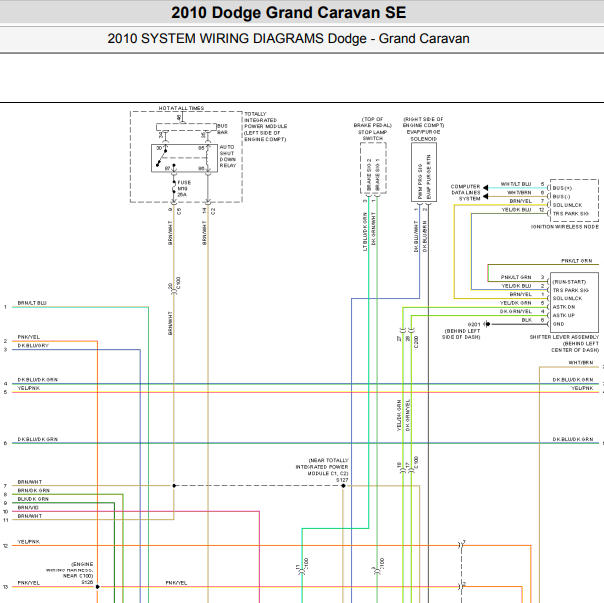Click the 'DK GRN/WHT' vertical wire label
This screenshot has height=603, width=604.
(373, 229)
